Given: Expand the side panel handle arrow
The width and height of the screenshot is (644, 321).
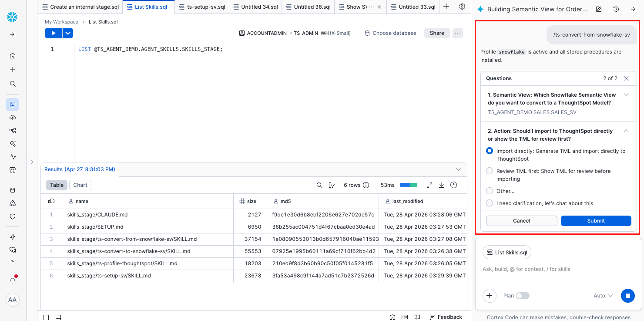Looking at the screenshot, I should point(31,162).
